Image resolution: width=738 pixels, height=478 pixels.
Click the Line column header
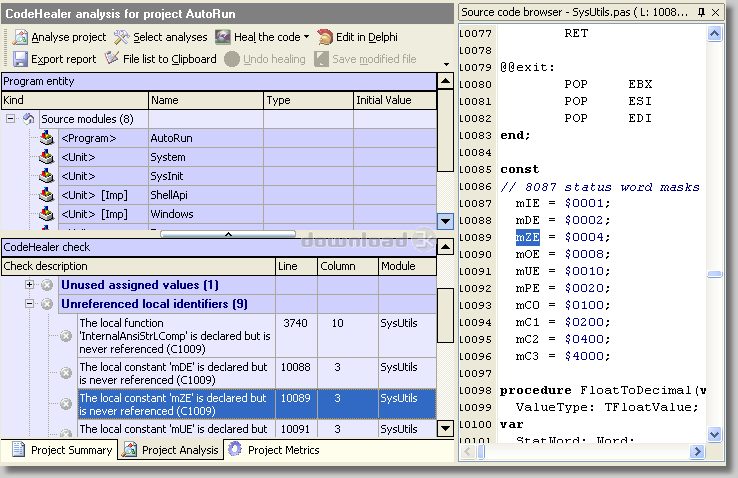(x=297, y=266)
